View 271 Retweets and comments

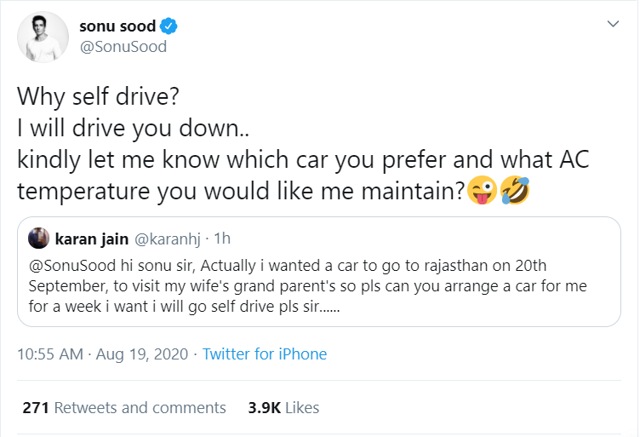point(124,408)
